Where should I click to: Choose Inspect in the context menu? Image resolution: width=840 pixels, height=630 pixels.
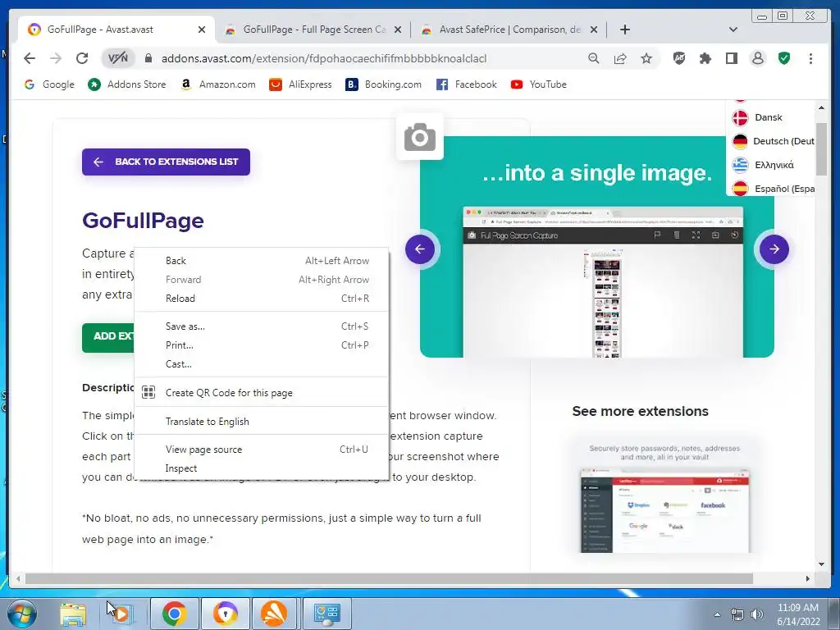[262, 468]
